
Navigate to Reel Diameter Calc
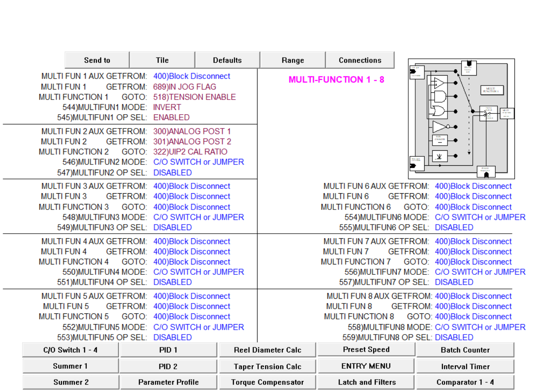point(267,350)
